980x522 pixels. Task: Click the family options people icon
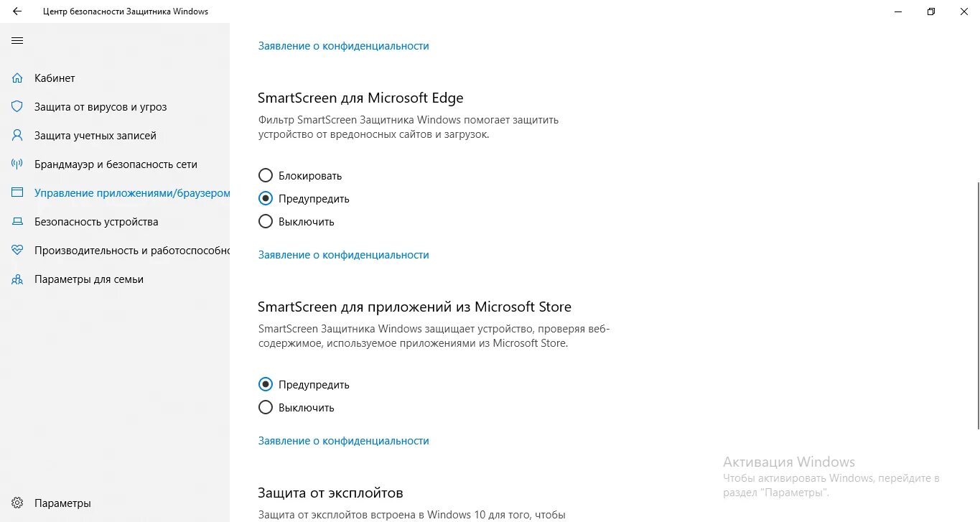click(17, 279)
